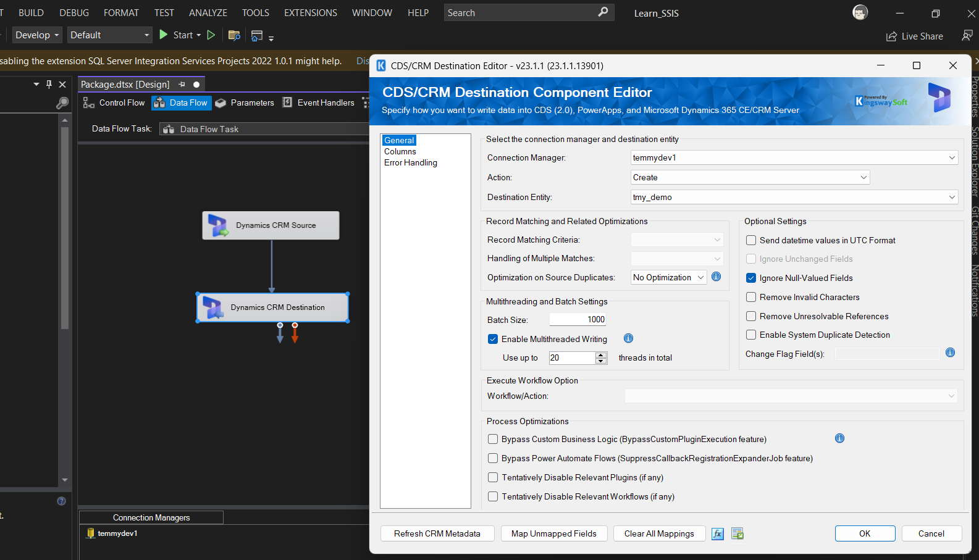Screen dimensions: 979x560
Task: Click Cancel in destination editor
Action: 931,533
